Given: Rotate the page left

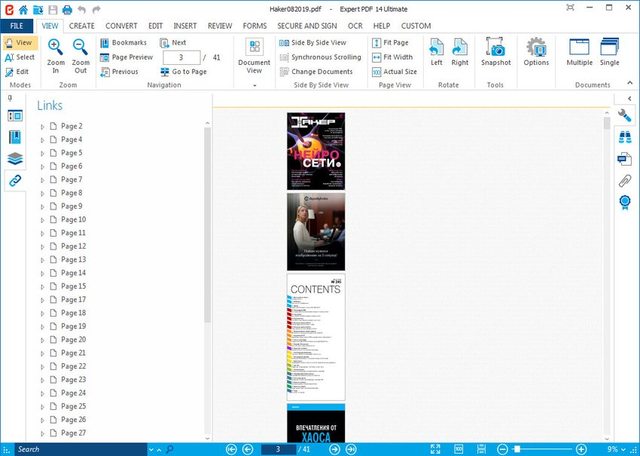Looking at the screenshot, I should click(436, 50).
